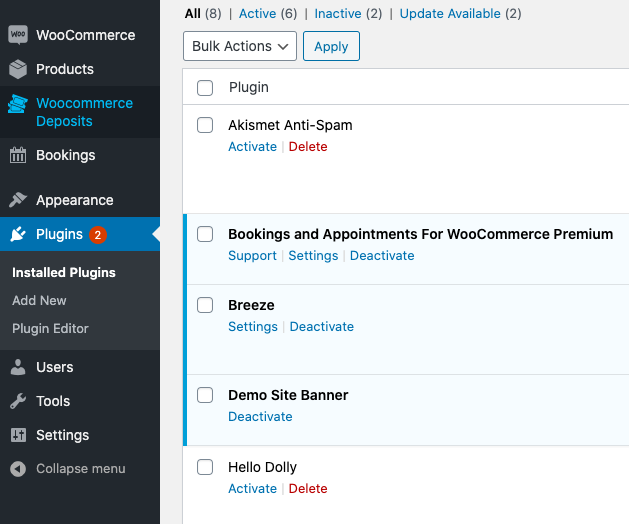The image size is (629, 524).
Task: Open Breeze plugin Settings link
Action: point(253,327)
